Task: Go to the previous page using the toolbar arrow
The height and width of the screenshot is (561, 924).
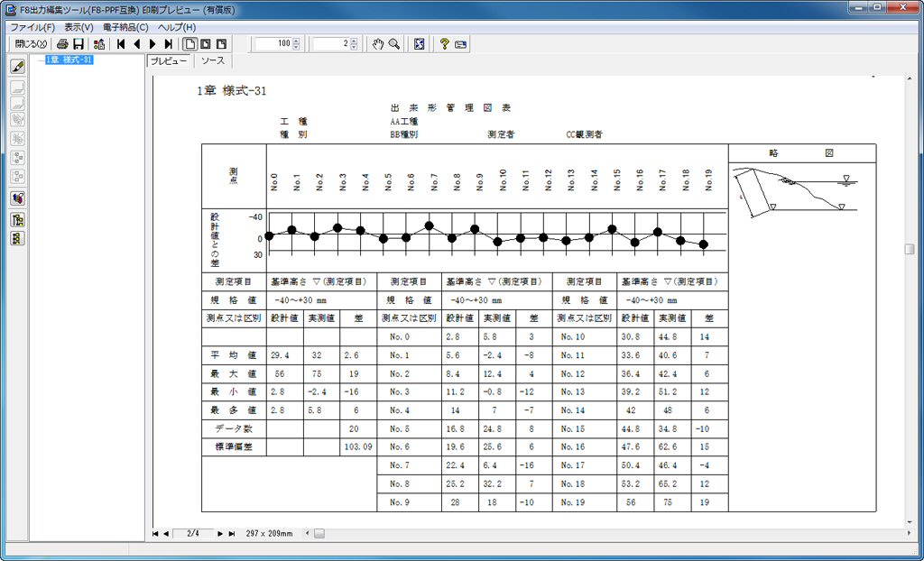Action: tap(137, 43)
